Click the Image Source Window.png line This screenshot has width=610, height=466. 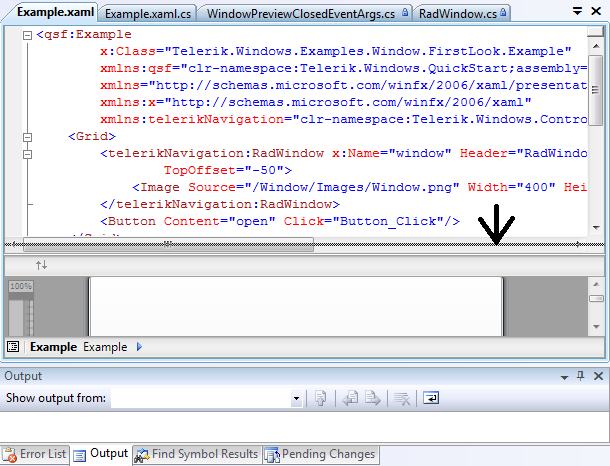click(x=359, y=187)
